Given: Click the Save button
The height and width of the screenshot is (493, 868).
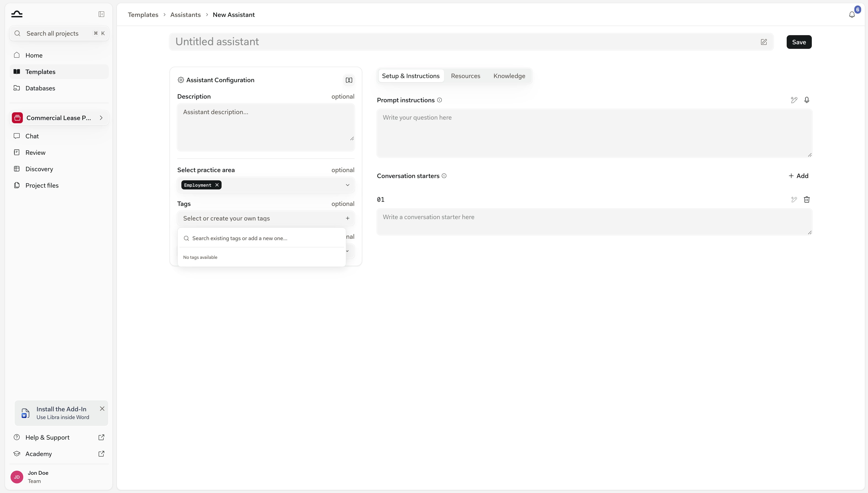Looking at the screenshot, I should [x=799, y=42].
